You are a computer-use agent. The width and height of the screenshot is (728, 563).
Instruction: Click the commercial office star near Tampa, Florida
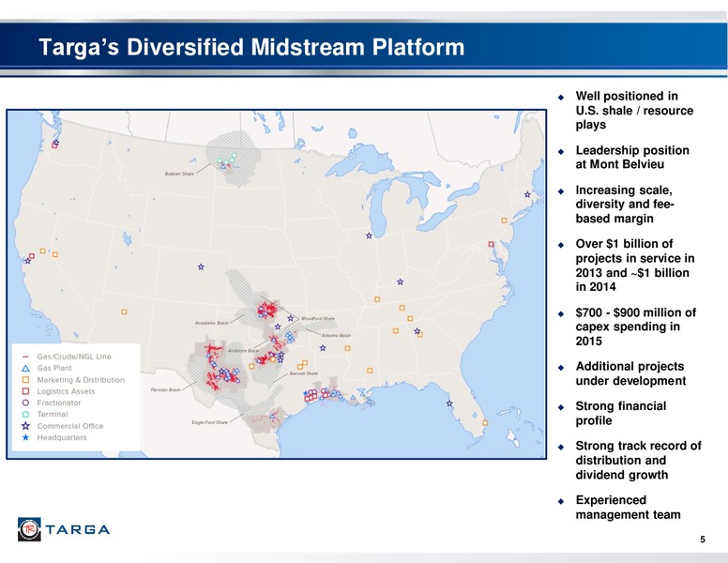point(449,403)
